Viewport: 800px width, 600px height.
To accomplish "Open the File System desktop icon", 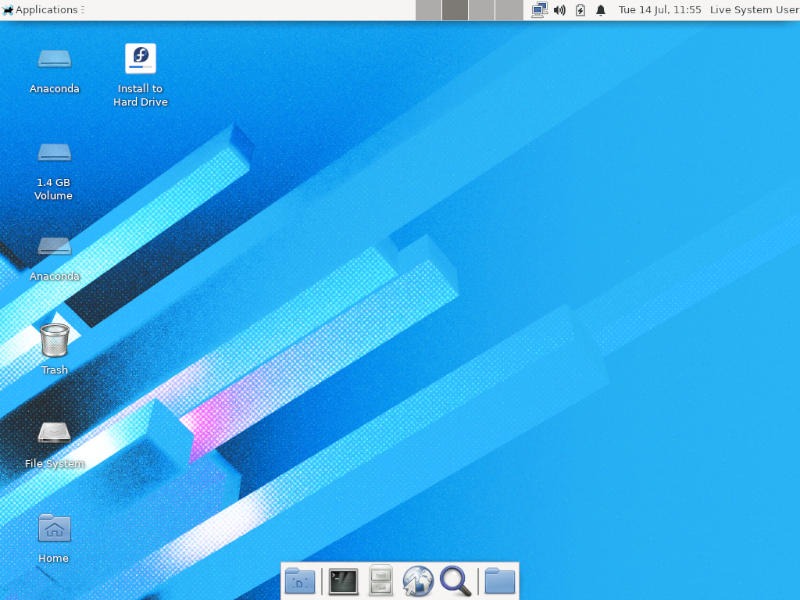I will tap(54, 433).
